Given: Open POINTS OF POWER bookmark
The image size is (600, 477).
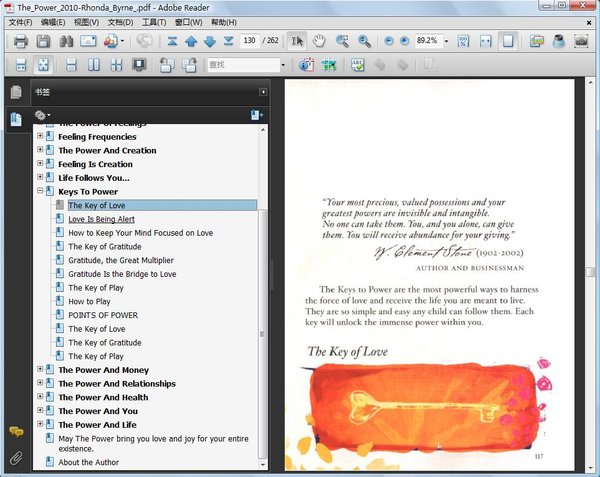Looking at the screenshot, I should [103, 315].
